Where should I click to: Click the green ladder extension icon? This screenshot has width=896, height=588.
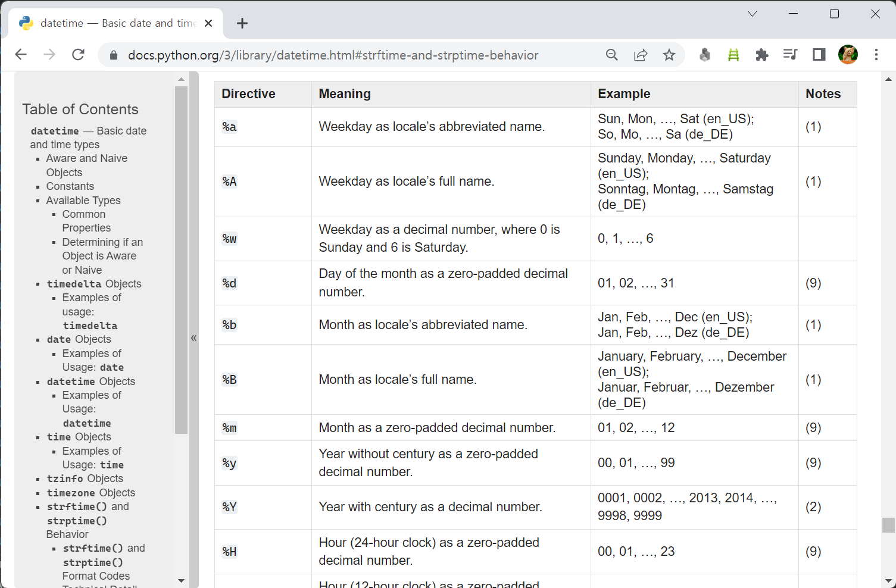tap(733, 55)
